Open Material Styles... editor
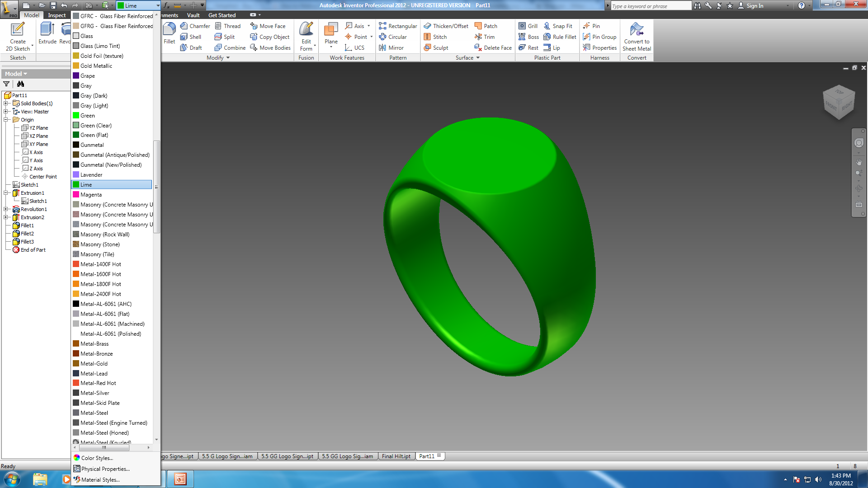 [x=100, y=480]
